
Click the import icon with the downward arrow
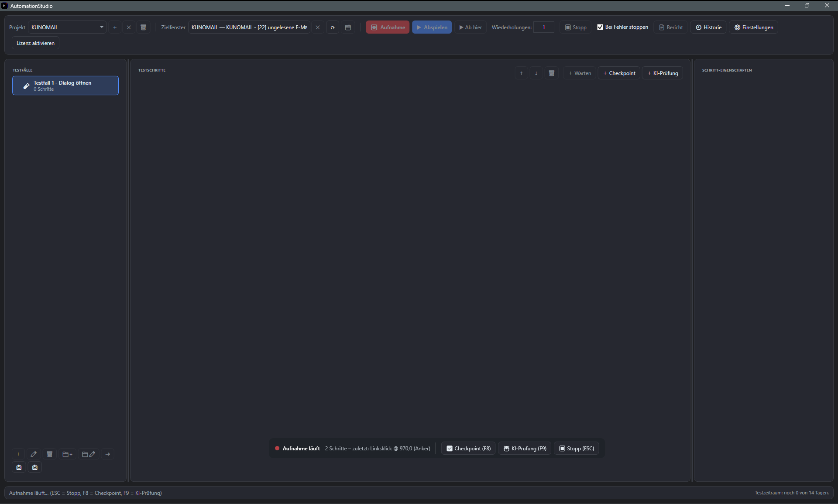click(x=35, y=467)
